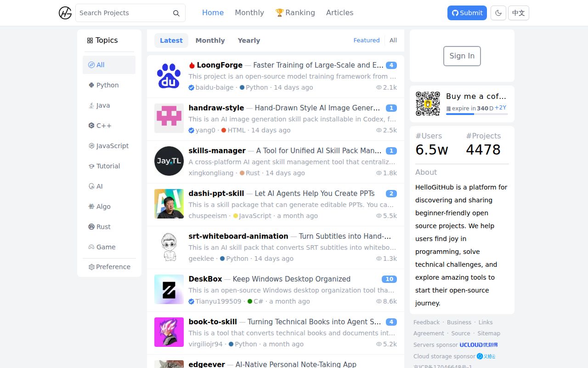Select the C++ topic
The image size is (588, 368).
click(109, 126)
